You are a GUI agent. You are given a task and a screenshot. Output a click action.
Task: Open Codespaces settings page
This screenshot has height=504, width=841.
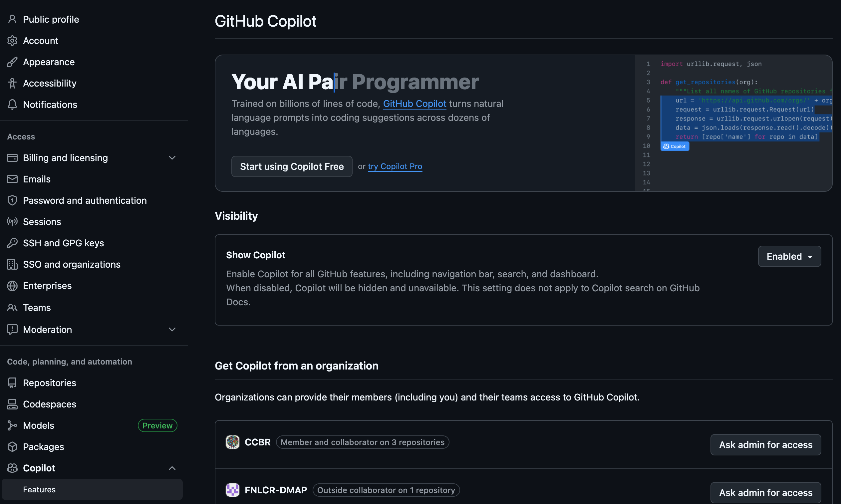50,404
